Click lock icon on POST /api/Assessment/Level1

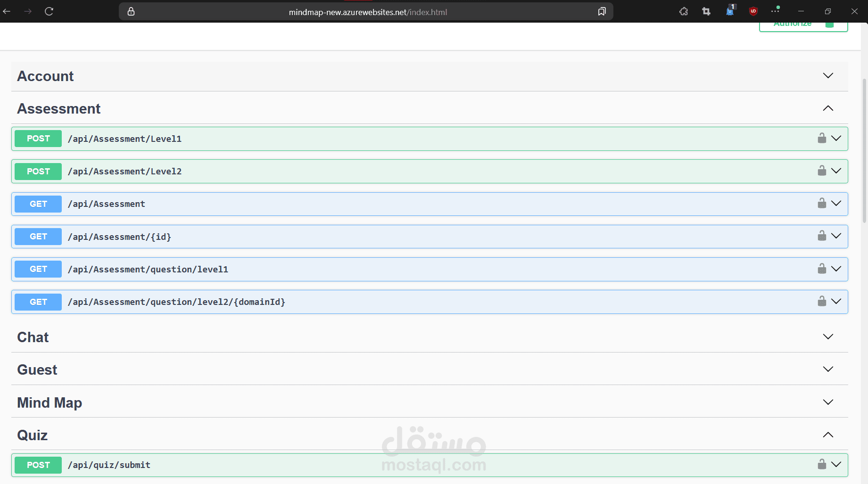coord(822,138)
